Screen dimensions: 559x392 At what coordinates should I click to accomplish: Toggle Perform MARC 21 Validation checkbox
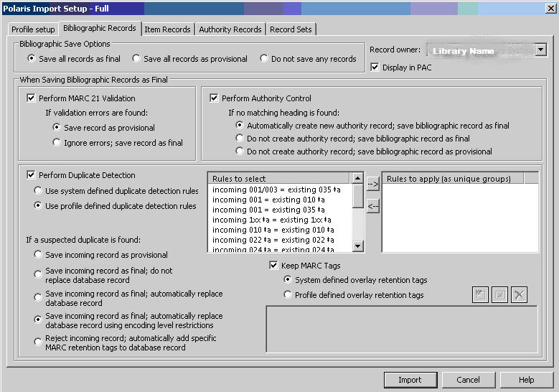click(x=31, y=98)
